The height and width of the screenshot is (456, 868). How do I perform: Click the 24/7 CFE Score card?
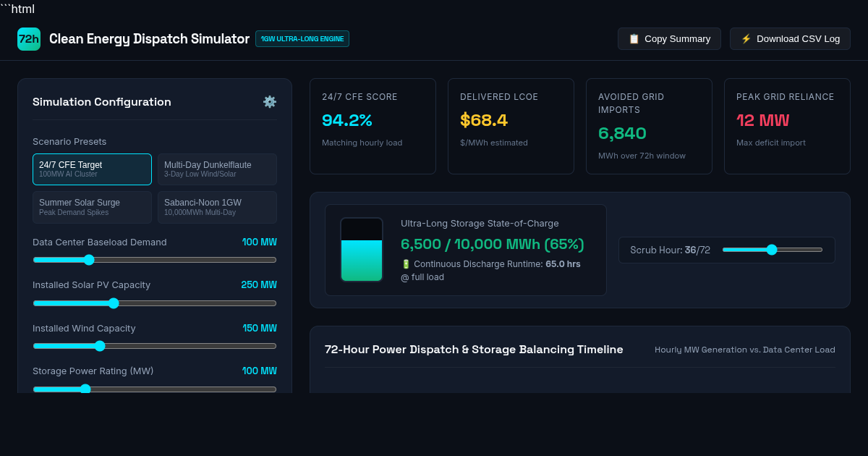click(x=373, y=127)
